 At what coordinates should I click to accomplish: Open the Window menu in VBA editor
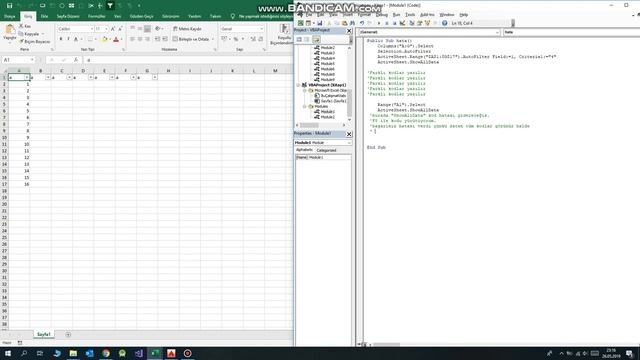pos(447,15)
